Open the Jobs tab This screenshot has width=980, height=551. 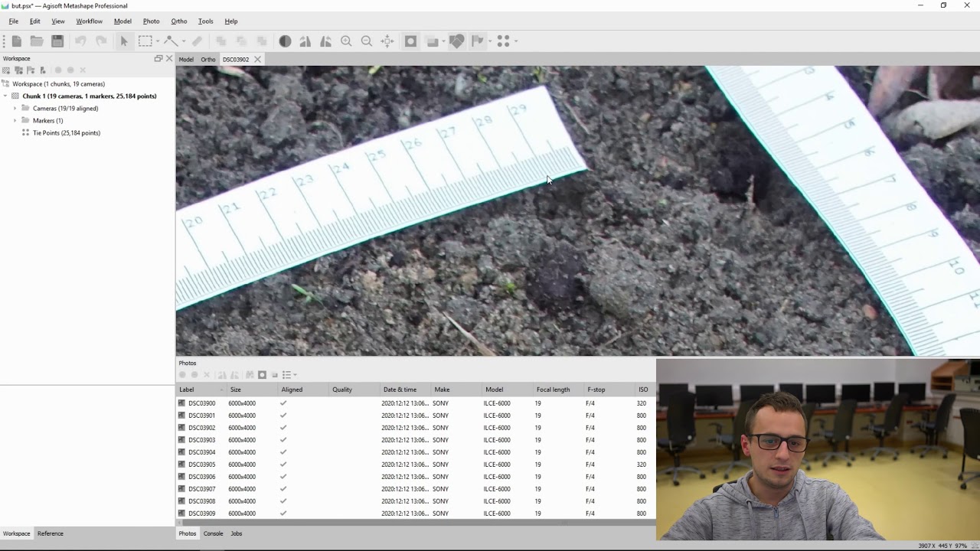pos(237,533)
